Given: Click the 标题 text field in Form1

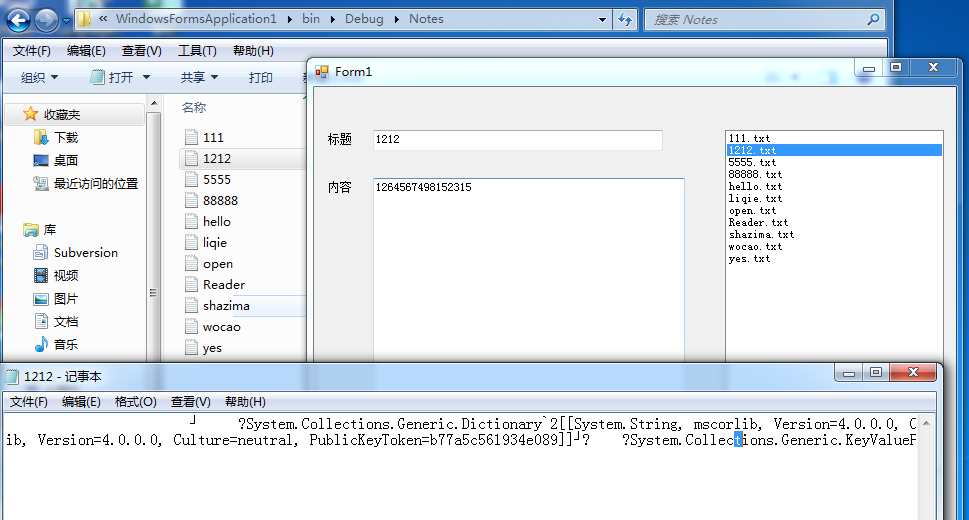Looking at the screenshot, I should pos(518,140).
